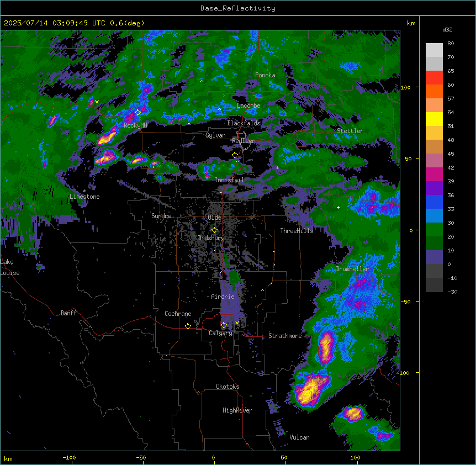Click the Stettler label
This screenshot has width=476, height=465.
point(350,131)
